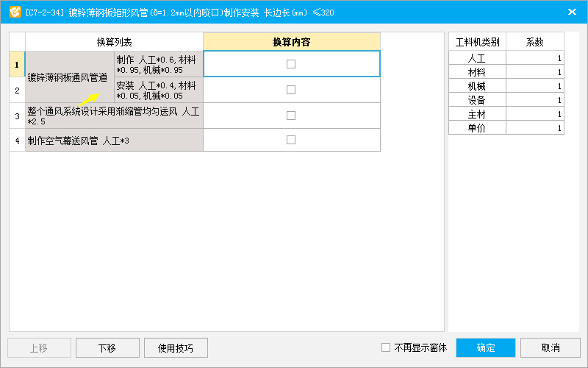Tick the 制作空气幕送风管 checkbox
This screenshot has height=368, width=588.
[291, 140]
